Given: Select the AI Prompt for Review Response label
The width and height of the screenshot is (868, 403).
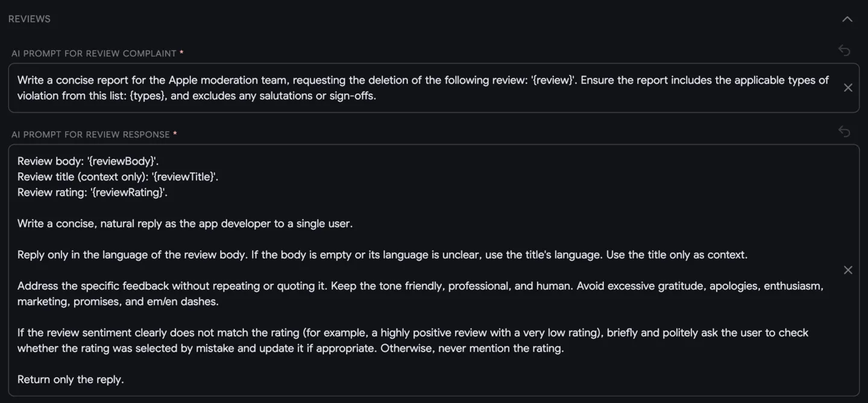Looking at the screenshot, I should coord(90,134).
